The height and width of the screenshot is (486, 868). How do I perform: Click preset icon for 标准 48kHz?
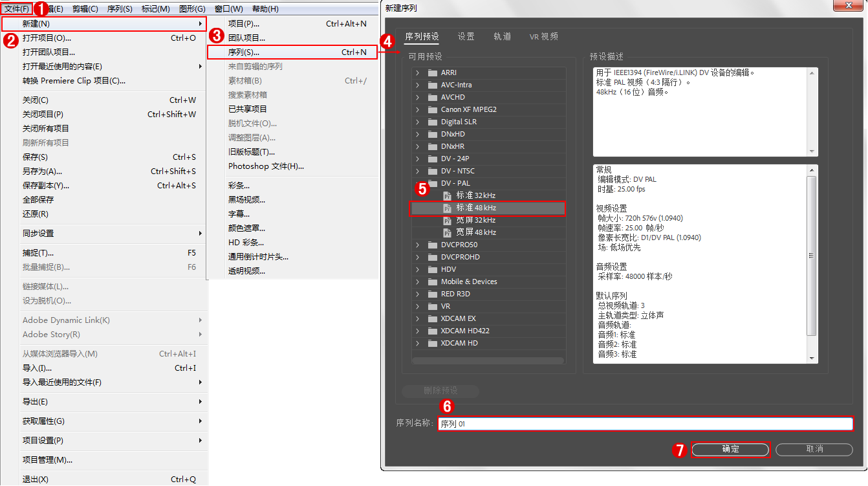[x=447, y=208]
